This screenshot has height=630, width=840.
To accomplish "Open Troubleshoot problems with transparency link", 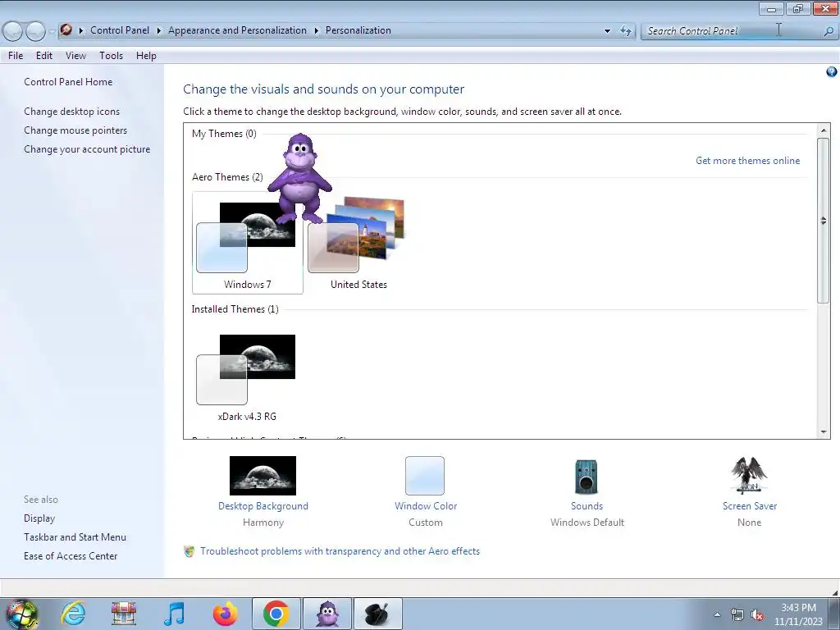I will pyautogui.click(x=340, y=551).
